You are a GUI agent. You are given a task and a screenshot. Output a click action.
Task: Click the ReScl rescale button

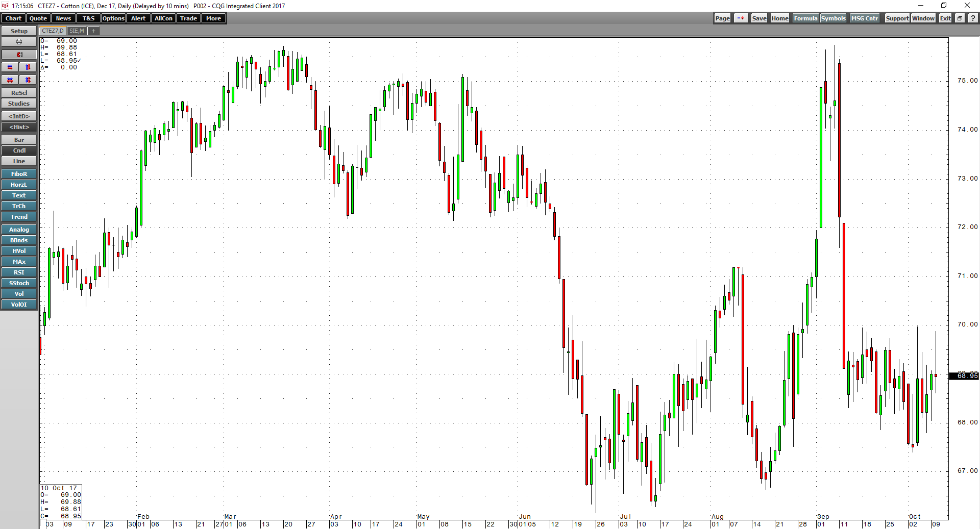coord(19,92)
